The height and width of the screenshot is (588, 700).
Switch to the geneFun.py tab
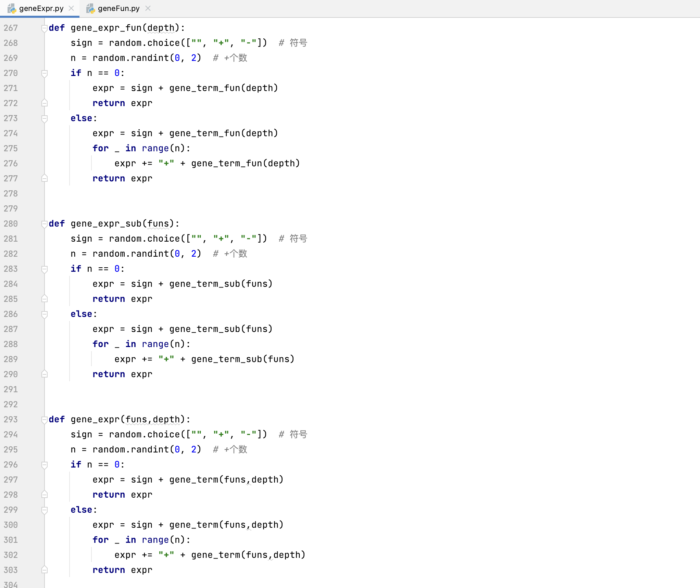tap(118, 9)
